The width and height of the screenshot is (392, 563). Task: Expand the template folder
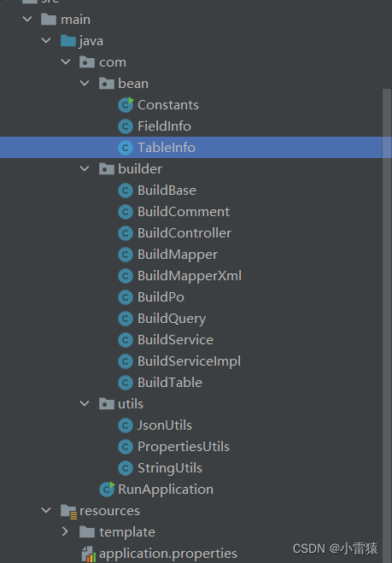(x=65, y=531)
